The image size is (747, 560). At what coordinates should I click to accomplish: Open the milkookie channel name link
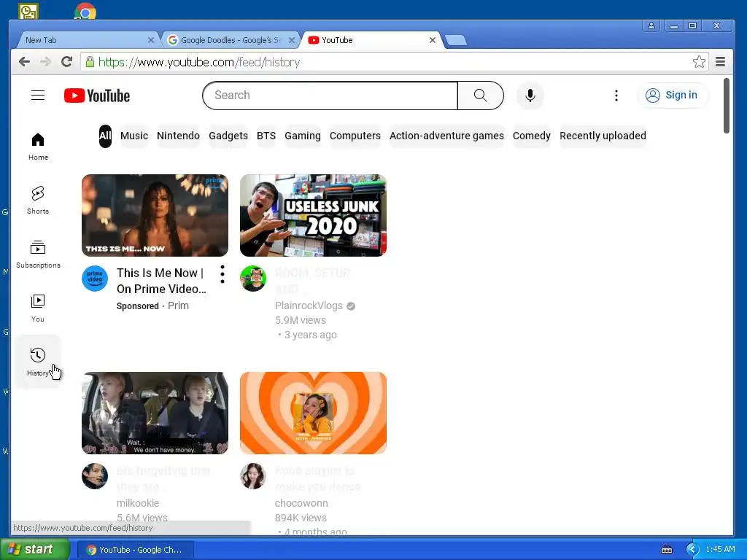(138, 503)
